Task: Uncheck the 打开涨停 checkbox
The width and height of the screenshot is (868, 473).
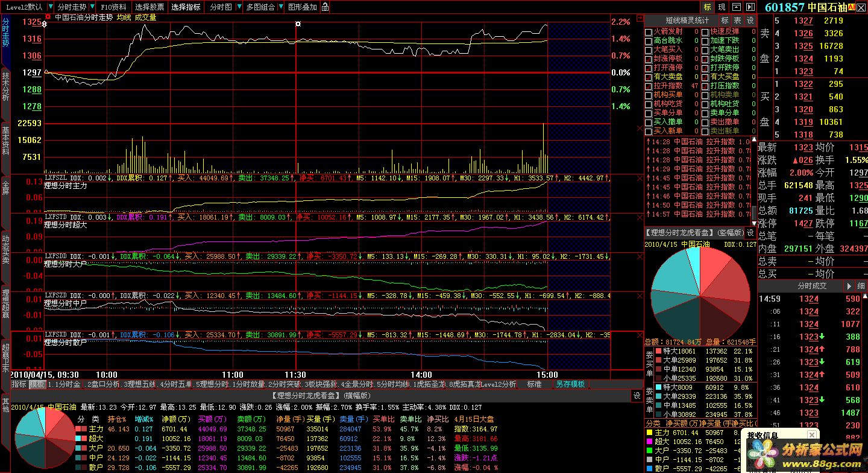Action: coord(649,68)
